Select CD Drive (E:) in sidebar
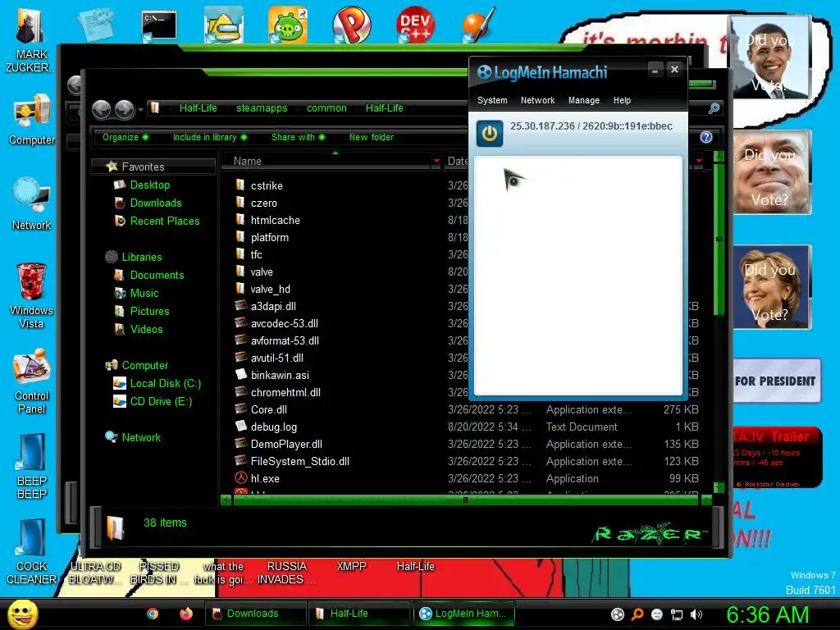Viewport: 840px width, 630px height. click(x=161, y=402)
